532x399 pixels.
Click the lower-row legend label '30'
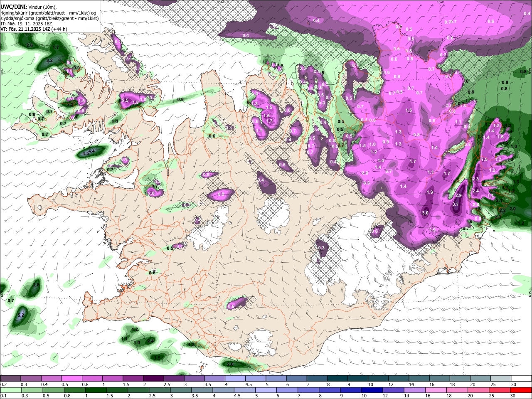tap(512, 396)
